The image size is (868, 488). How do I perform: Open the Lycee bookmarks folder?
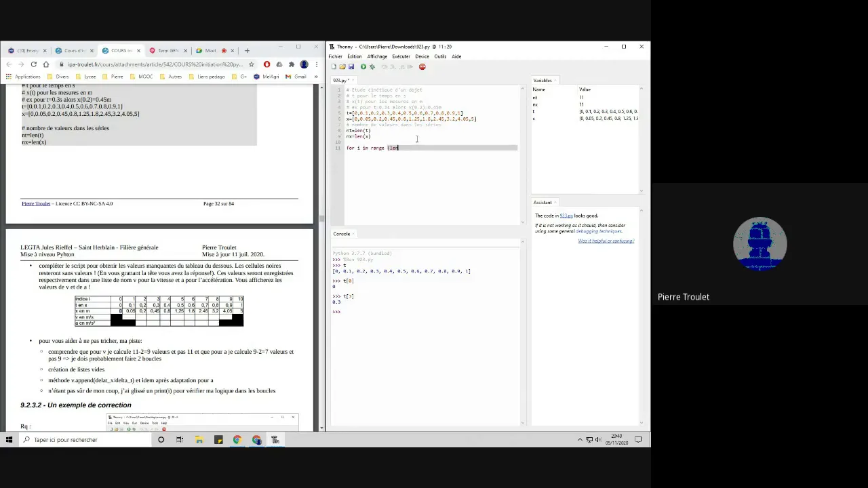[x=85, y=77]
